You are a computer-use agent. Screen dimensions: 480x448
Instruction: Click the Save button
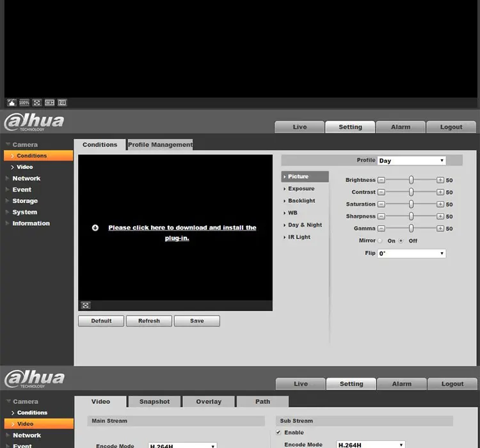(197, 321)
